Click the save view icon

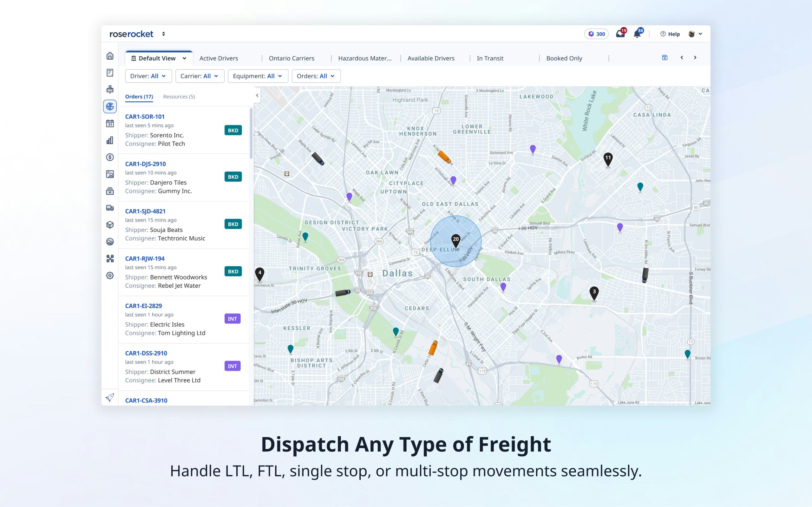[x=665, y=58]
